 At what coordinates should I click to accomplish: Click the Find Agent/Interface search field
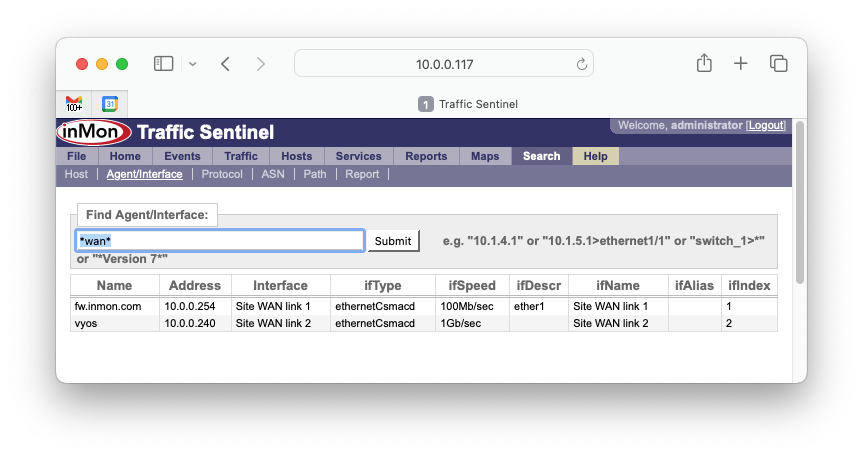220,241
